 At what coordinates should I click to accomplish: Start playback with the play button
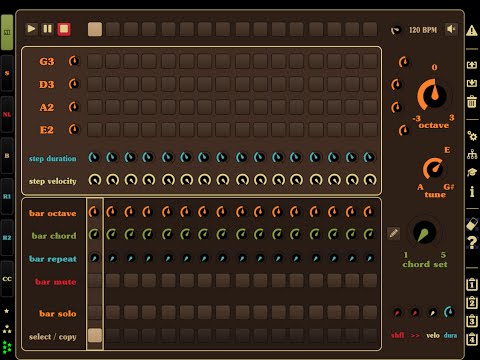31,29
